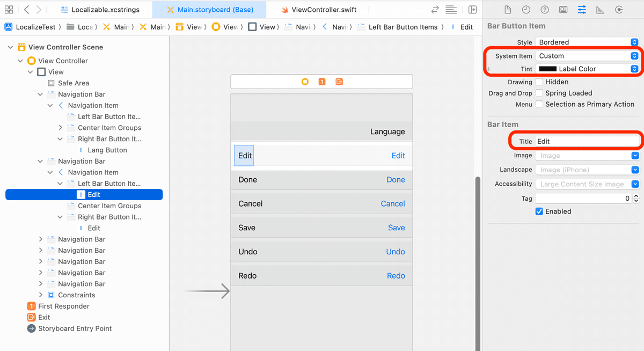Image resolution: width=644 pixels, height=351 pixels.
Task: Collapse the View Controller outline node
Action: coord(20,61)
